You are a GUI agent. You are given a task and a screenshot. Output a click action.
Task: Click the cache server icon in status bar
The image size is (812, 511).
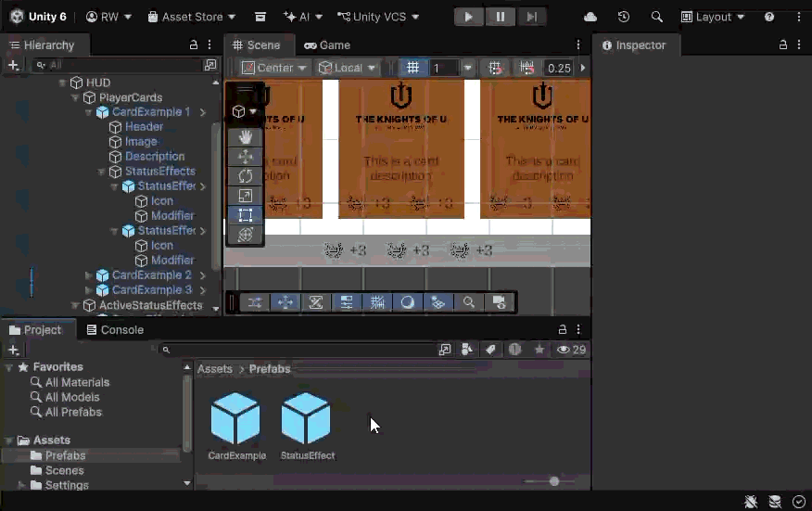click(x=775, y=501)
